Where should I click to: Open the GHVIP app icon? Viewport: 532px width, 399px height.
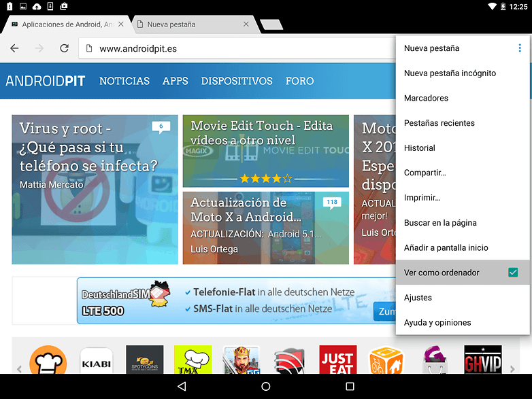(x=483, y=360)
